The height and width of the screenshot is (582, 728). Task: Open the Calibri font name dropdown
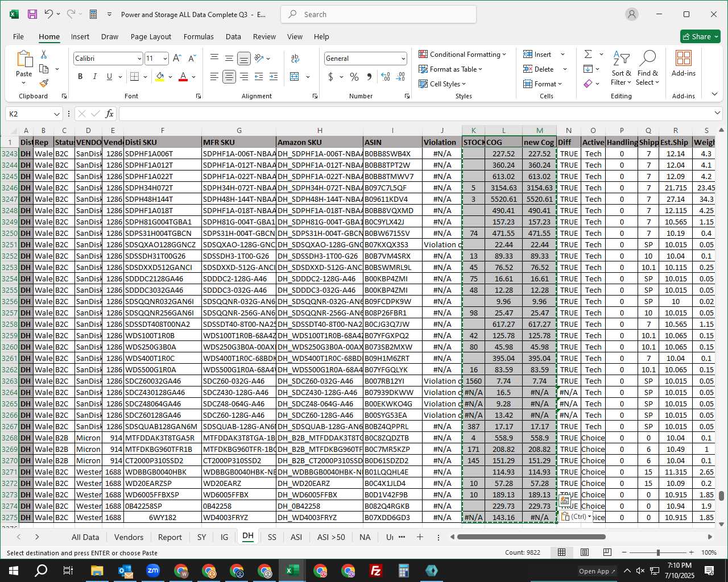pyautogui.click(x=139, y=59)
